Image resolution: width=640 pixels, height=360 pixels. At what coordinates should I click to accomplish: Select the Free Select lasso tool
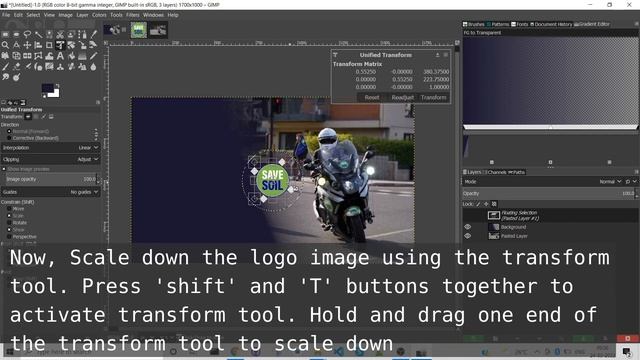[27, 34]
